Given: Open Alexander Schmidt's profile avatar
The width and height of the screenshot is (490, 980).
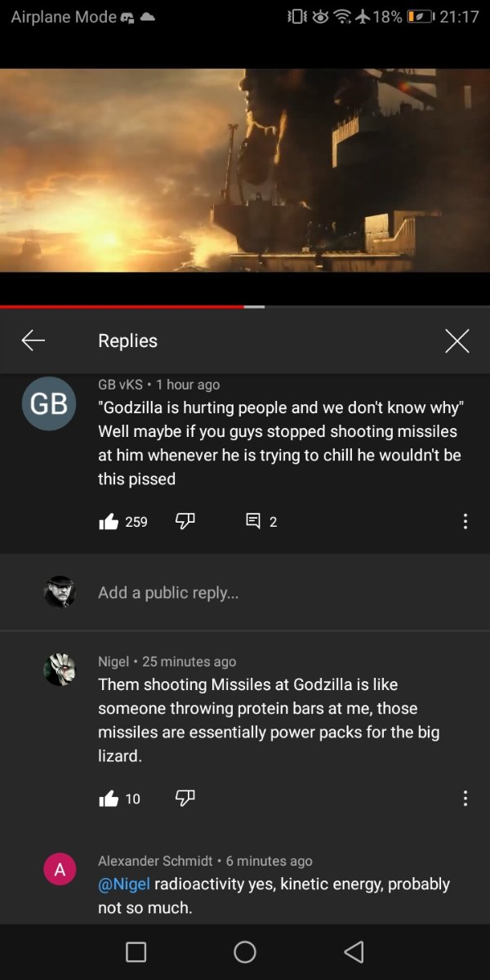Looking at the screenshot, I should click(x=60, y=869).
